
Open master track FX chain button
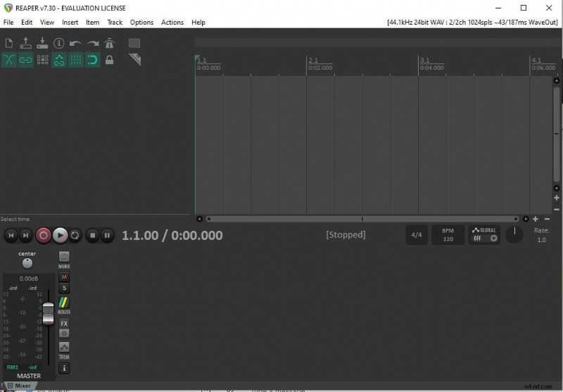point(64,323)
